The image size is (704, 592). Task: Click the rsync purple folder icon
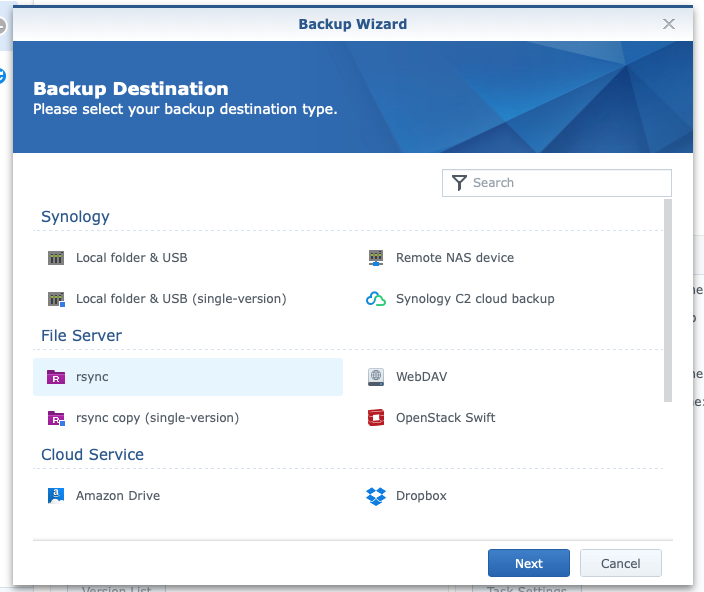click(x=56, y=377)
